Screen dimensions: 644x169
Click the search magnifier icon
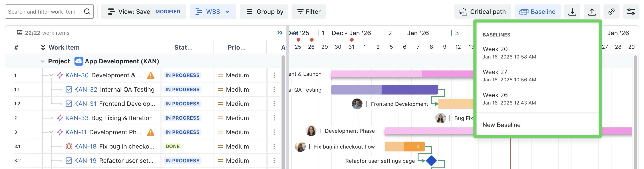(87, 12)
